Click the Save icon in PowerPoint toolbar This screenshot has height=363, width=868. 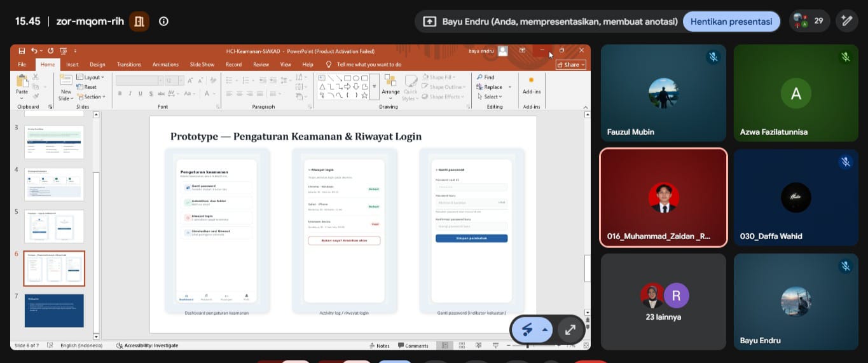pyautogui.click(x=22, y=51)
